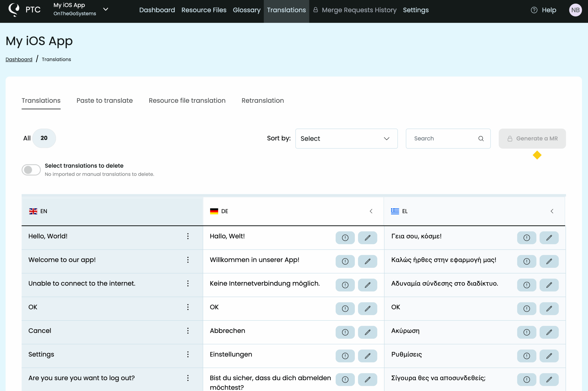Click the search magnifier icon
Image resolution: width=588 pixels, height=391 pixels.
481,139
